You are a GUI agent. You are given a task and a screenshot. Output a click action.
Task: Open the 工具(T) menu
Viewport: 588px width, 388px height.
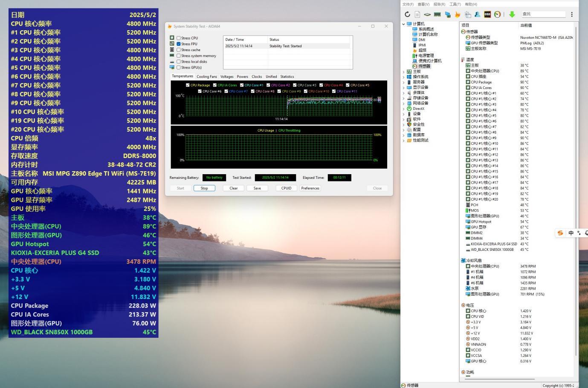pos(455,4)
